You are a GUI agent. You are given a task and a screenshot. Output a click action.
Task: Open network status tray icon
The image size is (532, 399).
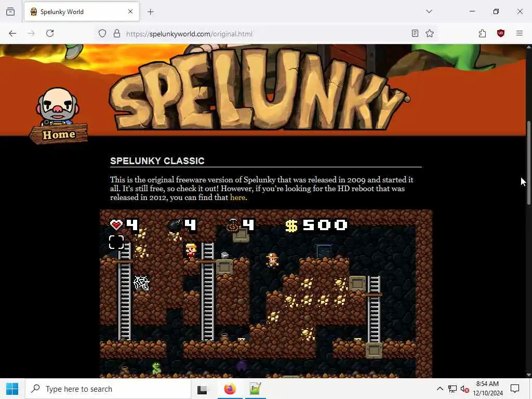click(x=452, y=389)
